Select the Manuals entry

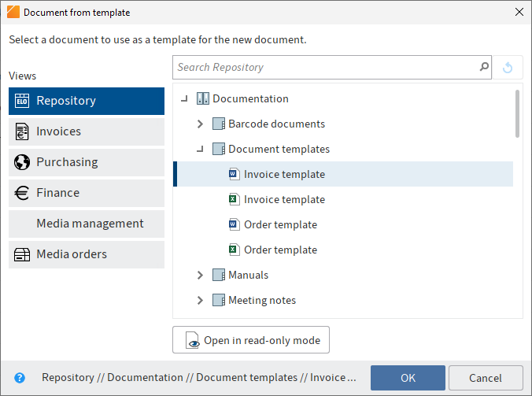pos(249,275)
